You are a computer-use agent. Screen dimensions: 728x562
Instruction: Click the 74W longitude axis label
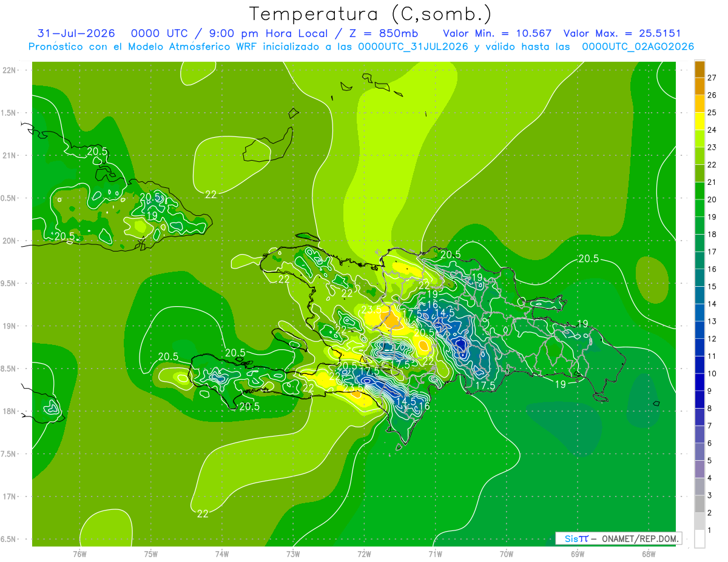(222, 555)
